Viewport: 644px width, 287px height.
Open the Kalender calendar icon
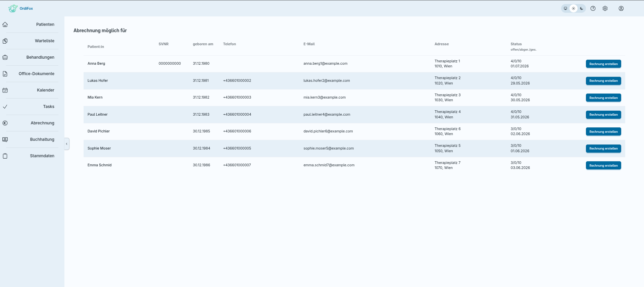click(x=5, y=90)
